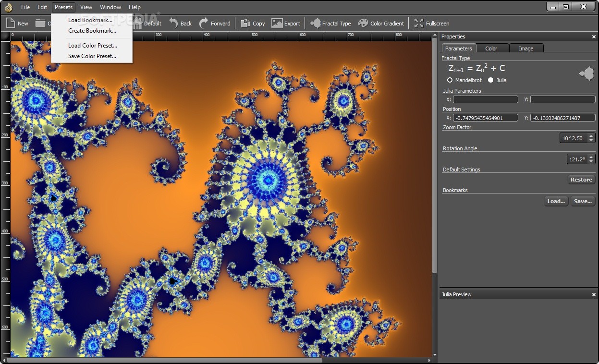Switch to the Image tab
The width and height of the screenshot is (599, 364).
pos(526,49)
